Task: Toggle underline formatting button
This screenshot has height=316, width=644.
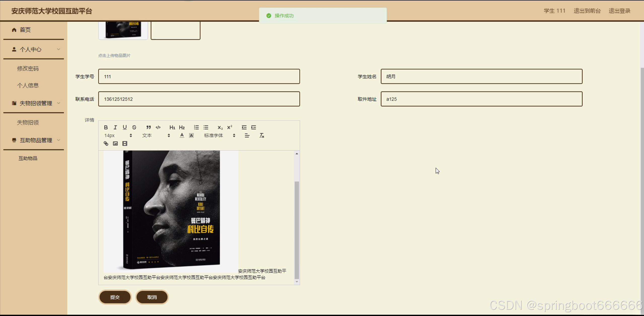Action: [x=125, y=127]
